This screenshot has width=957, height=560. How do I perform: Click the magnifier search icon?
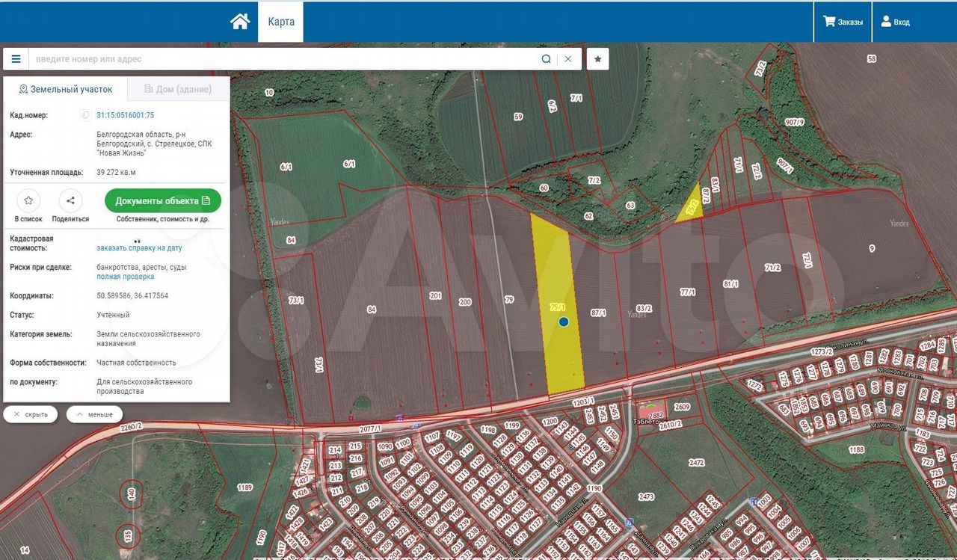tap(547, 59)
